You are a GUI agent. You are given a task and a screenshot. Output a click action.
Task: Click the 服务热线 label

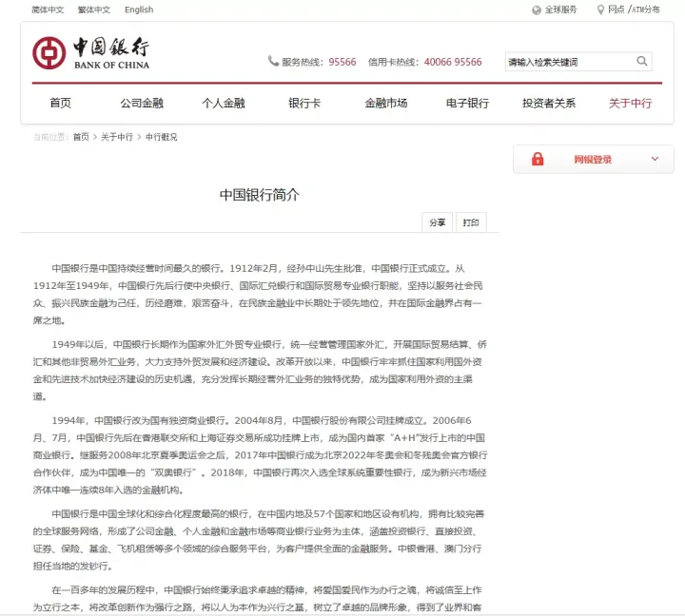click(x=303, y=62)
